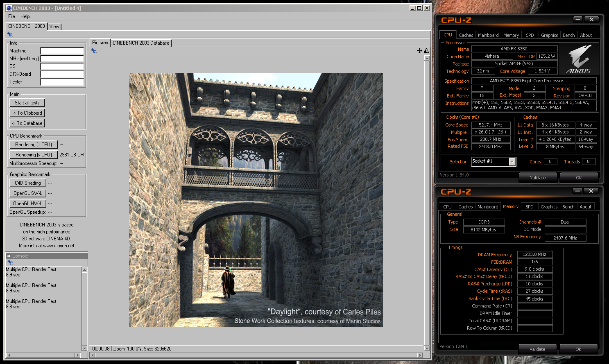Click the GFX-Board input field
This screenshot has width=609, height=364.
pos(62,74)
